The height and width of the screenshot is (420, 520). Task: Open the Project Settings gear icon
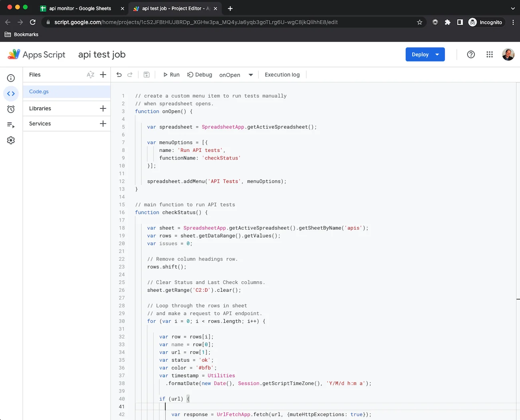point(11,140)
